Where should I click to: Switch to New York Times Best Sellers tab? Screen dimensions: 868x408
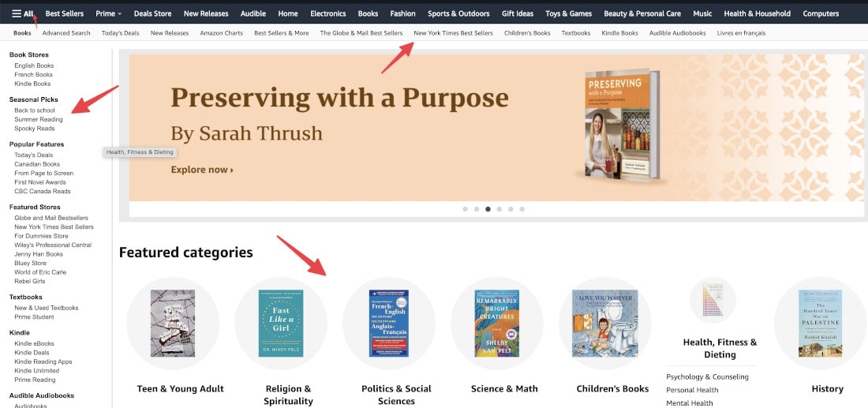[x=454, y=33]
